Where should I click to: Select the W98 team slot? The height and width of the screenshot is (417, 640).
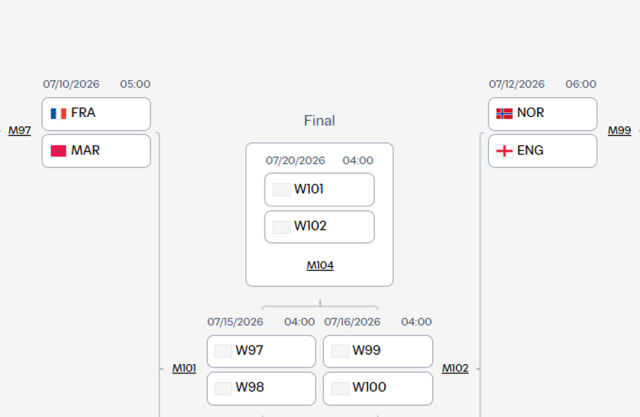(x=261, y=389)
